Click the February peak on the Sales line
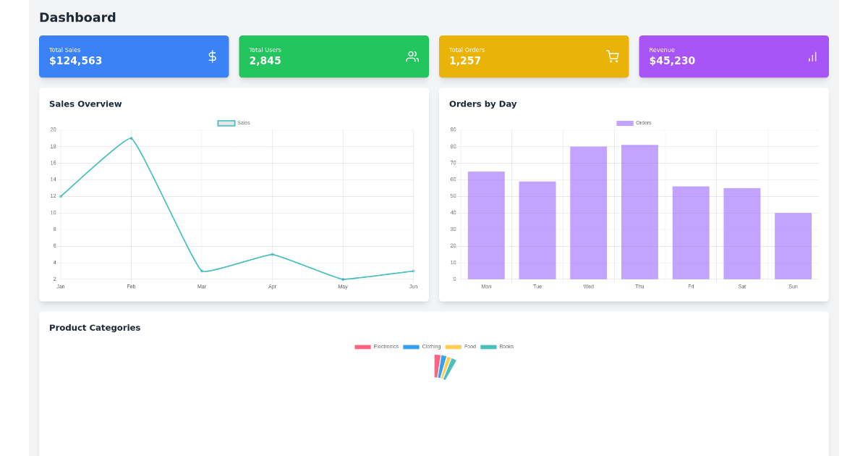 pyautogui.click(x=130, y=138)
